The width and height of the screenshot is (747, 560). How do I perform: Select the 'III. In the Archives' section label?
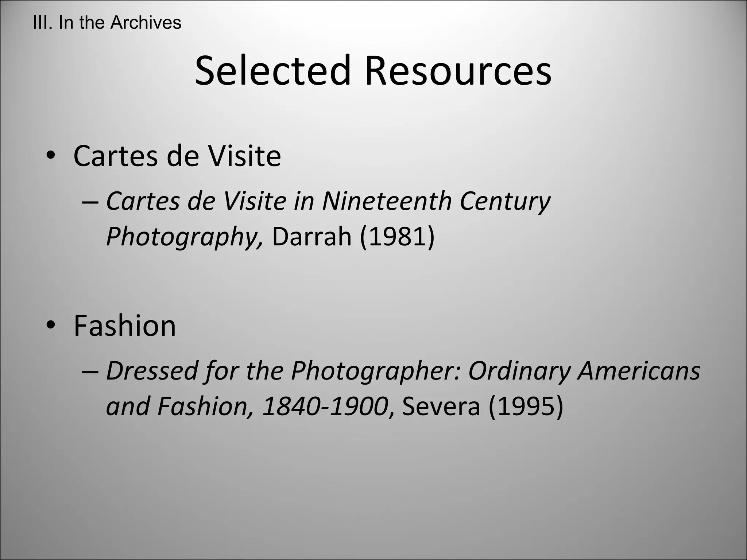107,23
